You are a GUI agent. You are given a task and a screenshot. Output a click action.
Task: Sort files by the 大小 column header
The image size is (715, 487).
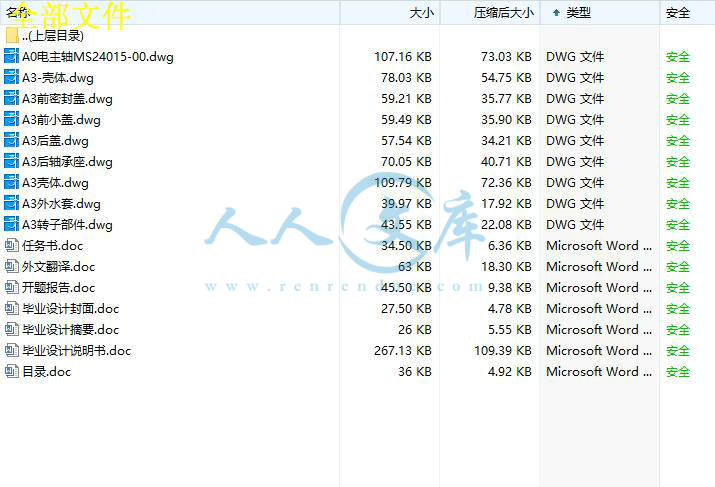pos(390,12)
